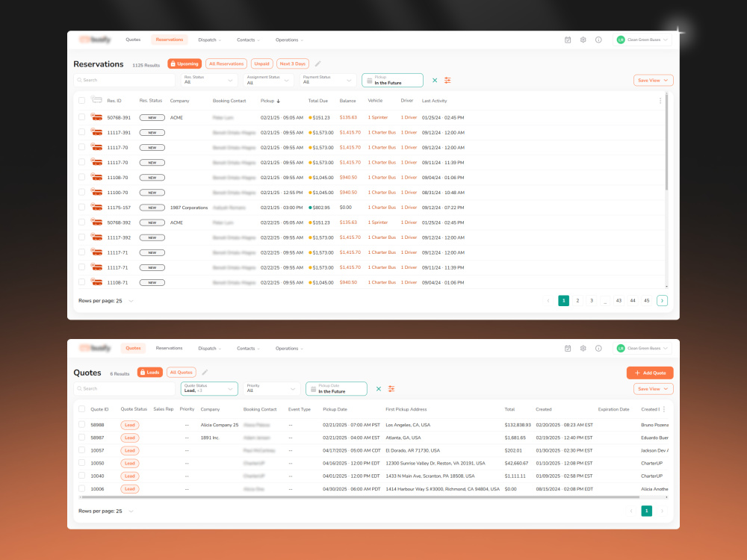Check the box for reservation 50768-391
The width and height of the screenshot is (747, 560).
pyautogui.click(x=82, y=117)
